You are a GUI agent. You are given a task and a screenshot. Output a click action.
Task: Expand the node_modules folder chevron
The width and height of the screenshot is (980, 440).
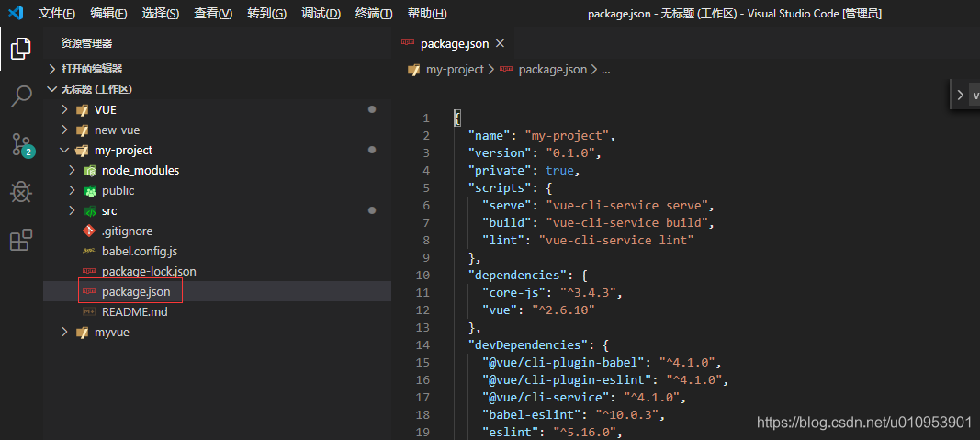click(x=72, y=171)
